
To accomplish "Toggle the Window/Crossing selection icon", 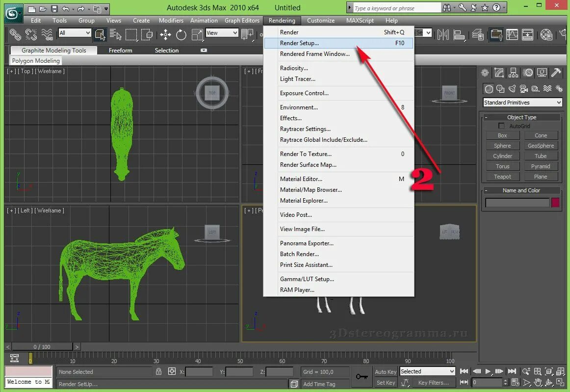I will tap(147, 34).
